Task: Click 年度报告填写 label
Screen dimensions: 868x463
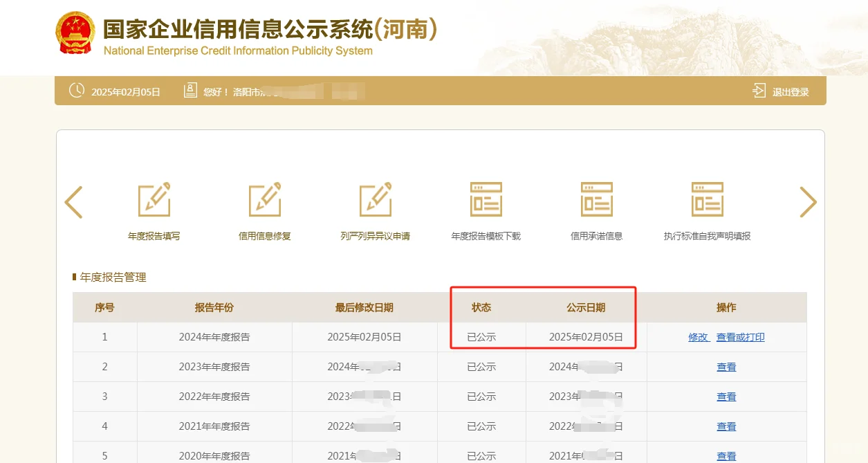Action: 154,236
